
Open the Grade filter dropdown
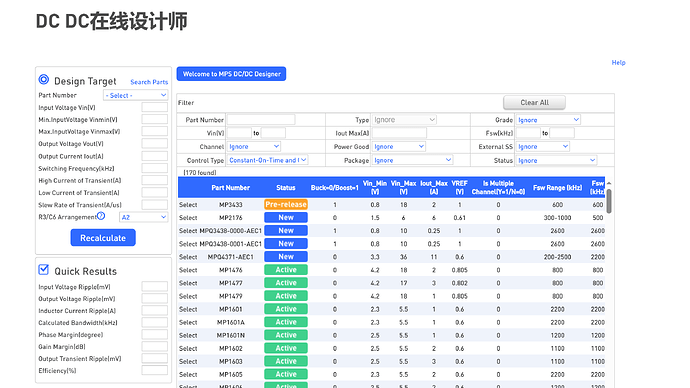[x=548, y=120]
